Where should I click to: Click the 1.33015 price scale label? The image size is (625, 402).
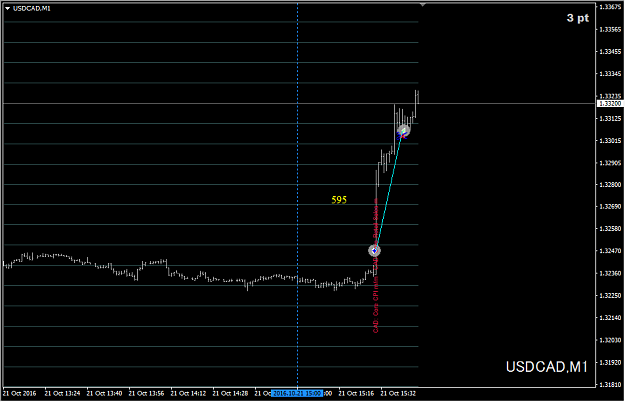(610, 141)
